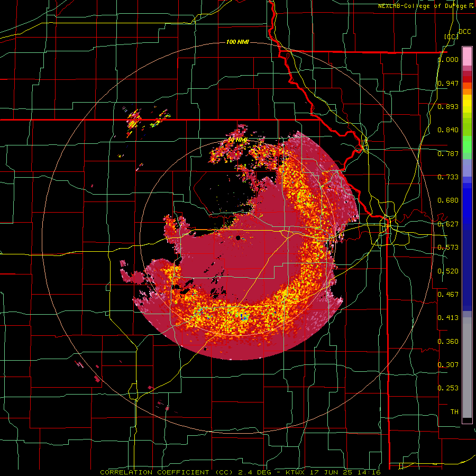
Task: Click the 0.947 scale value
Action: click(x=448, y=83)
